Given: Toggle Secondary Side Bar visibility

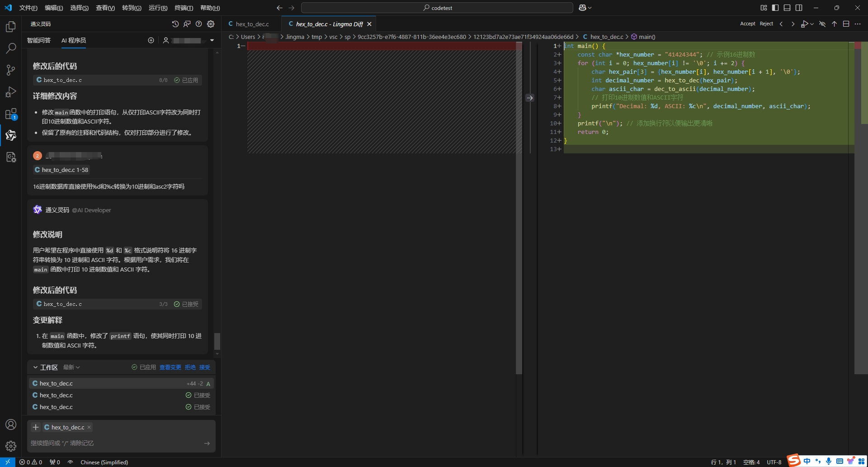Looking at the screenshot, I should 799,8.
